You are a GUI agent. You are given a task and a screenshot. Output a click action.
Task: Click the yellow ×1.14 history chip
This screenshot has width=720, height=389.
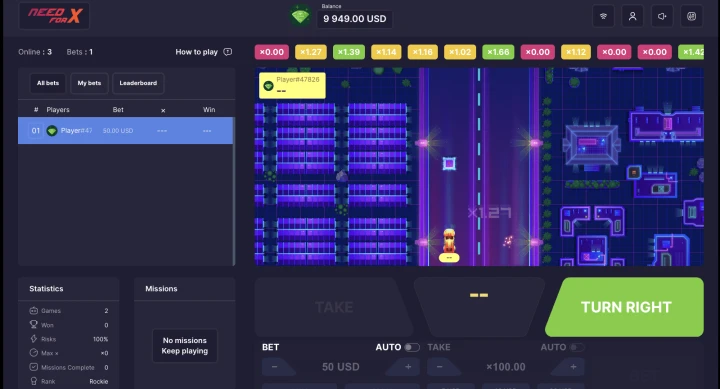[386, 52]
